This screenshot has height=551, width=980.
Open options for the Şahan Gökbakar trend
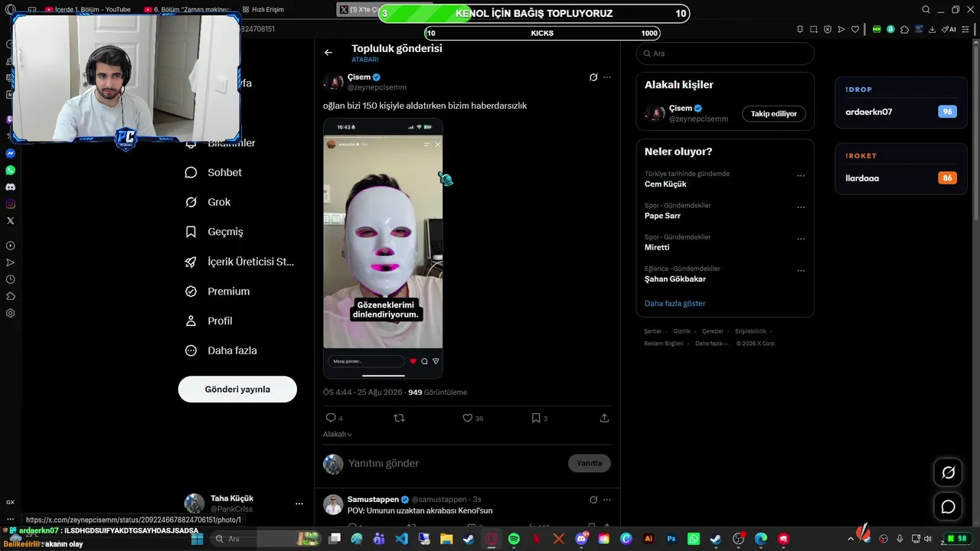801,270
